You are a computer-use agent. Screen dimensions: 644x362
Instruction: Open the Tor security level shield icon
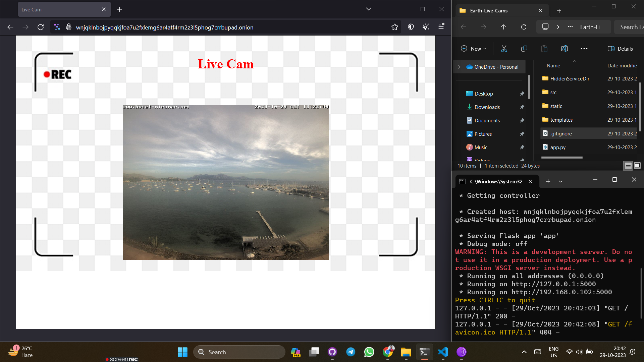[x=411, y=27]
